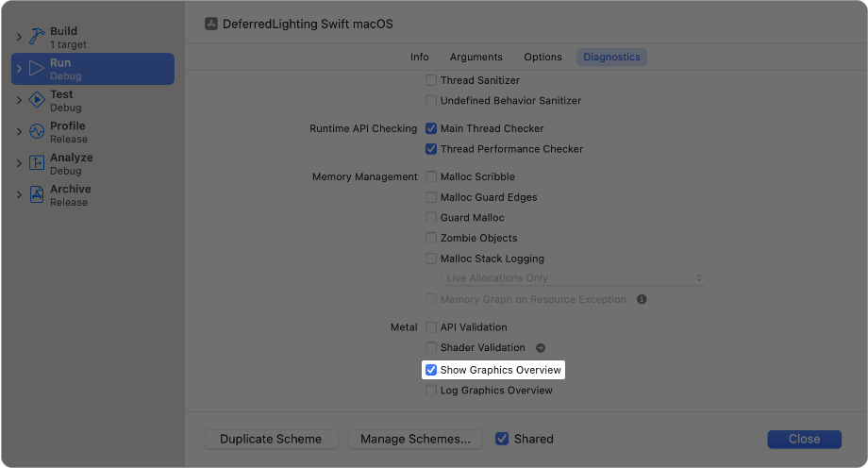
Task: Select the Run Debug item in sidebar
Action: click(x=92, y=69)
